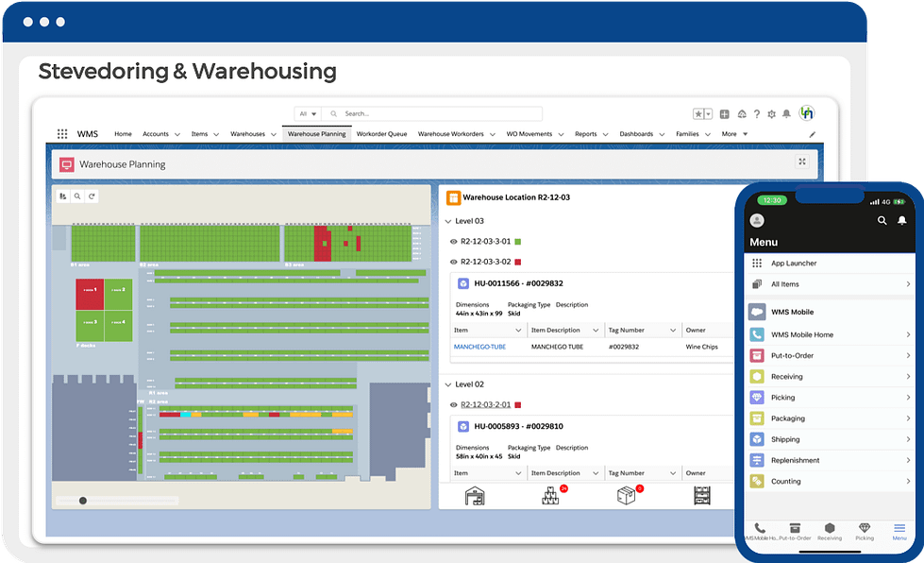924x563 pixels.
Task: Open the stacked boxes icon with red badge 24
Action: click(x=550, y=496)
